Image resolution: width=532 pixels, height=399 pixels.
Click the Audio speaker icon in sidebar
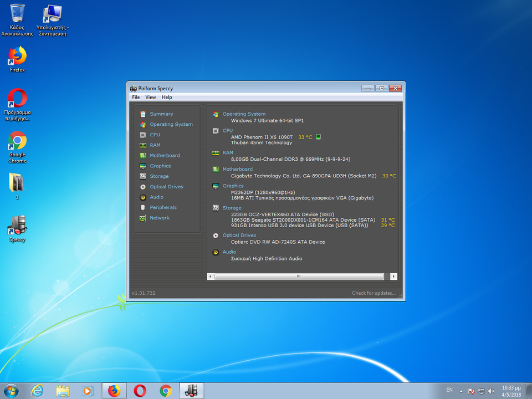(143, 197)
